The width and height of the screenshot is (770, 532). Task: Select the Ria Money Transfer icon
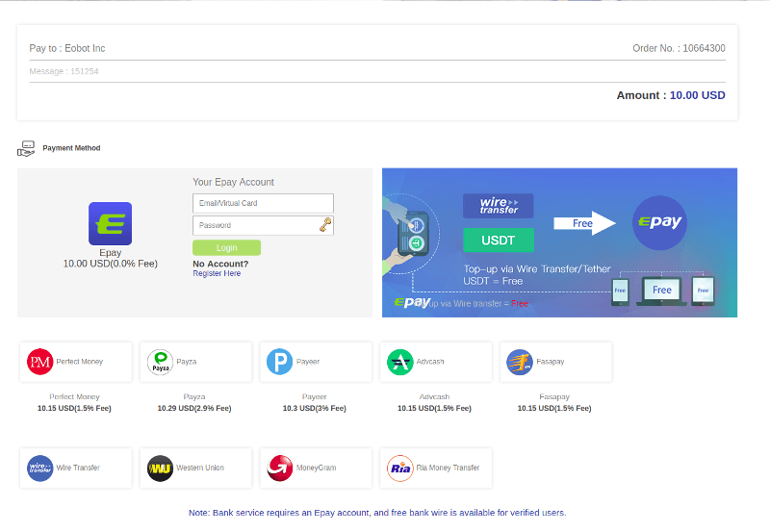pyautogui.click(x=399, y=469)
